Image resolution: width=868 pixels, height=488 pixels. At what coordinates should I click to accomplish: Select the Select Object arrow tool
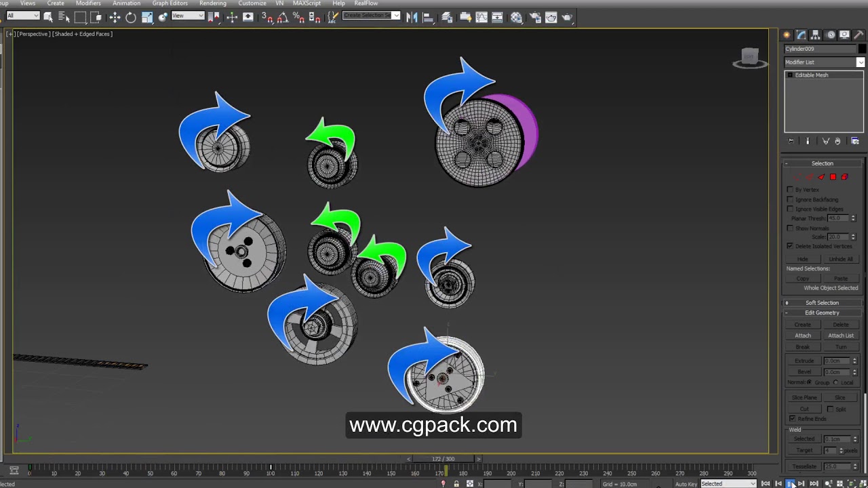point(48,16)
